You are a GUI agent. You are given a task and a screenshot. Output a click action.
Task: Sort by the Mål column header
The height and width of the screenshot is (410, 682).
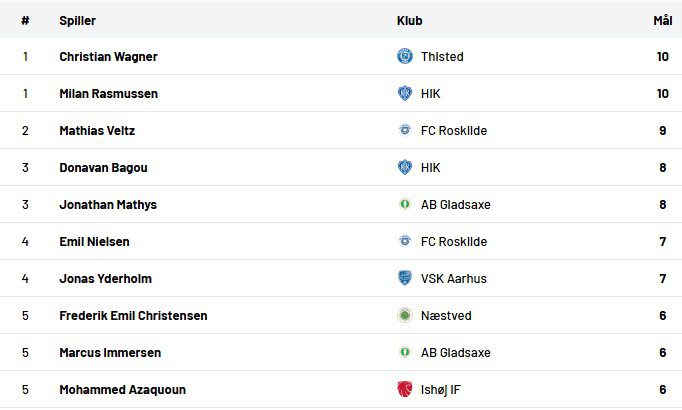click(662, 20)
